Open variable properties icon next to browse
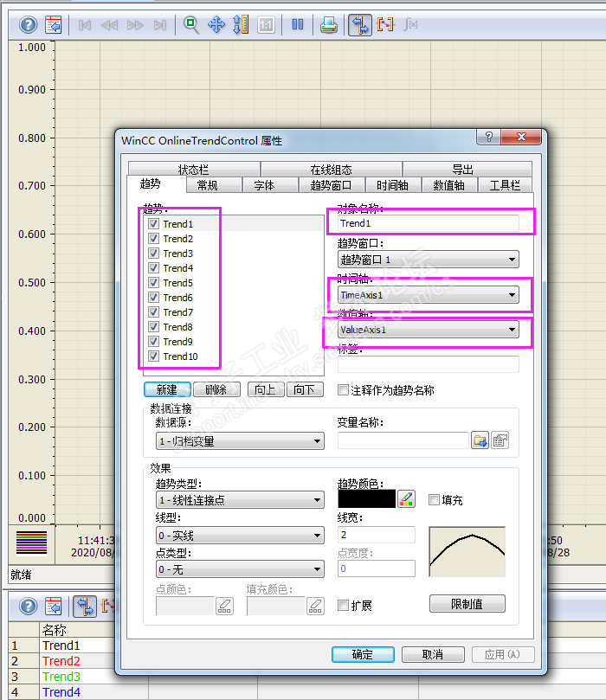 click(x=500, y=440)
